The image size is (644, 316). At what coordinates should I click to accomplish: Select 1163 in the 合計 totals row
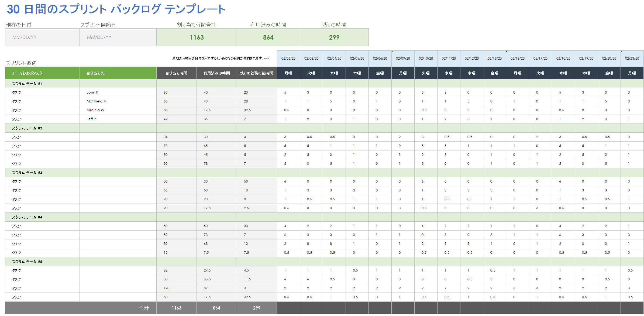[177, 308]
